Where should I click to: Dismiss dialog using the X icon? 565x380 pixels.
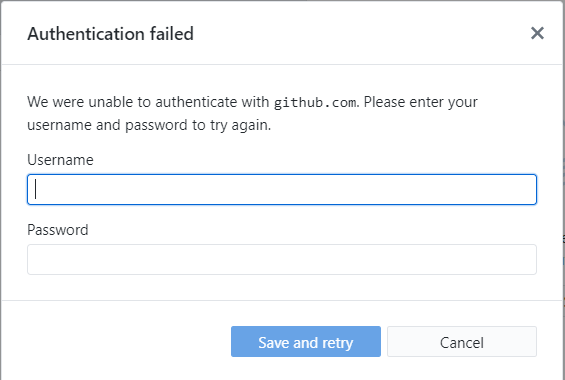point(537,33)
